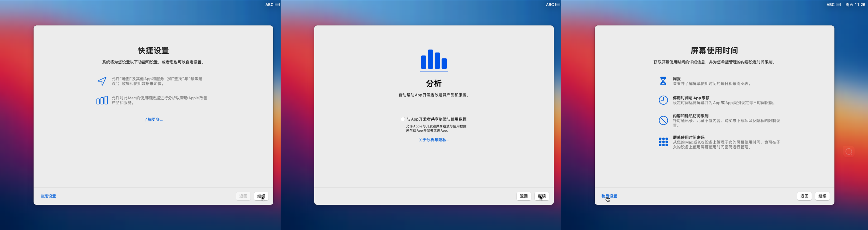Click the outlined bar chart icon in 快捷设置

click(x=102, y=100)
